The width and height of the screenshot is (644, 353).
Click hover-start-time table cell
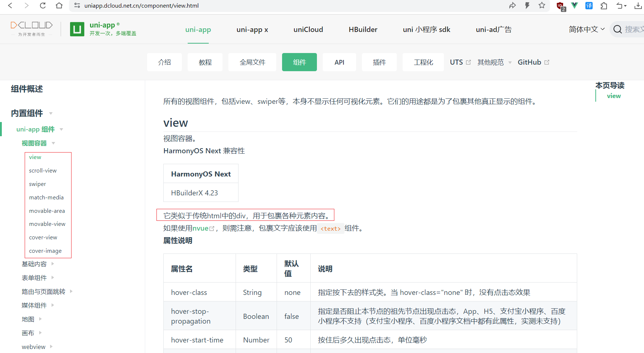[x=199, y=340]
